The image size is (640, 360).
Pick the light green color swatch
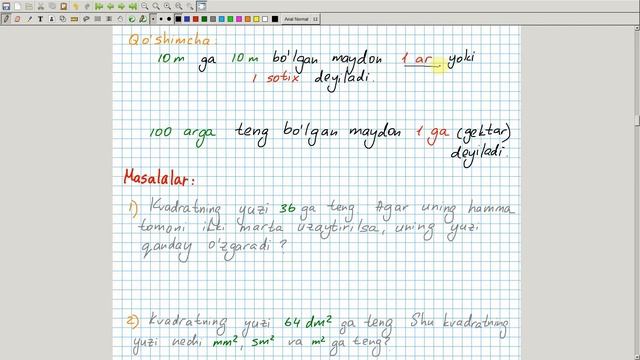click(x=230, y=19)
